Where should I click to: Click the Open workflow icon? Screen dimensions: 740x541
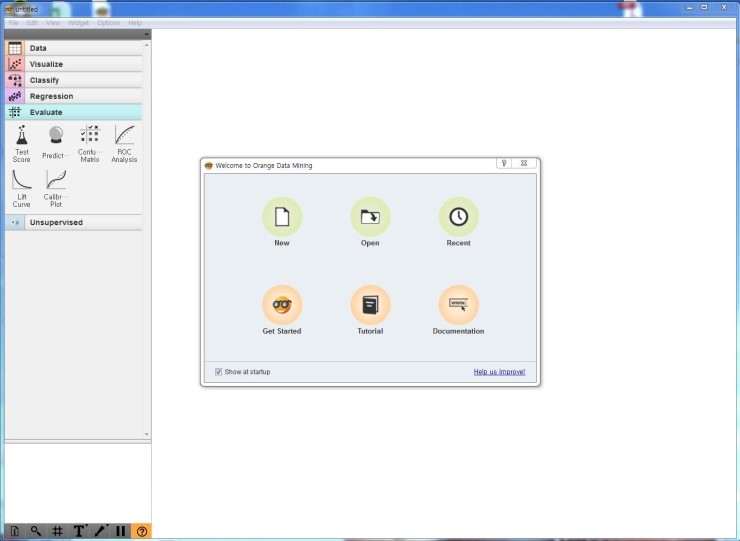370,217
